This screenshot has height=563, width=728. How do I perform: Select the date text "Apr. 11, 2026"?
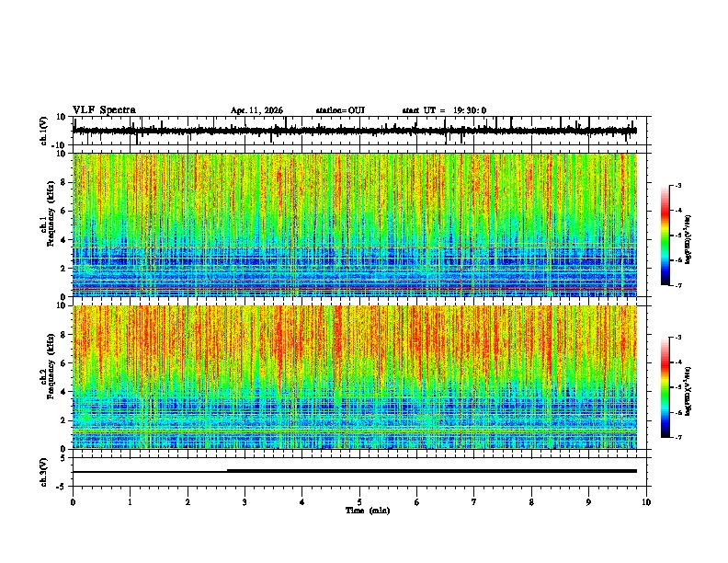click(256, 110)
